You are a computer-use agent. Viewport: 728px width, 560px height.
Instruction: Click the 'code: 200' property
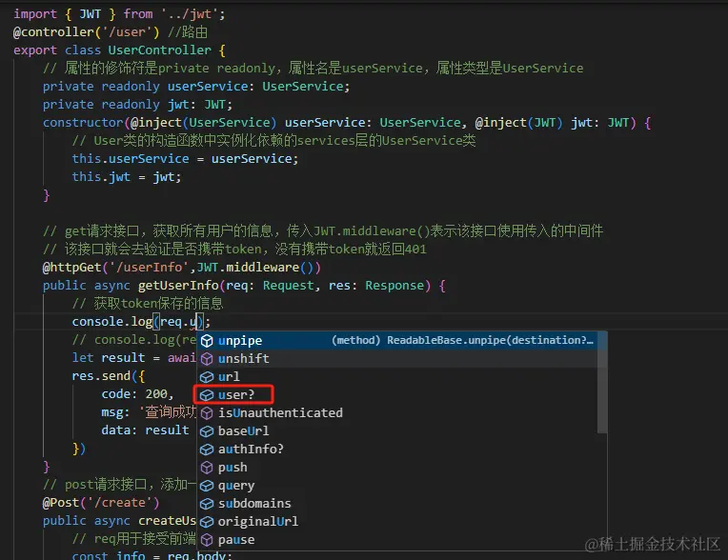137,394
